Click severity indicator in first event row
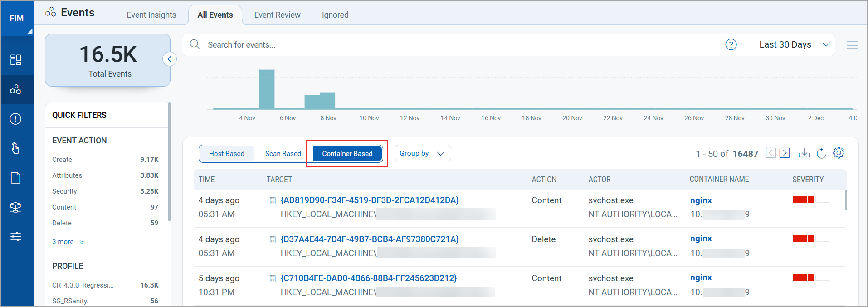Image resolution: width=868 pixels, height=307 pixels. pyautogui.click(x=811, y=200)
